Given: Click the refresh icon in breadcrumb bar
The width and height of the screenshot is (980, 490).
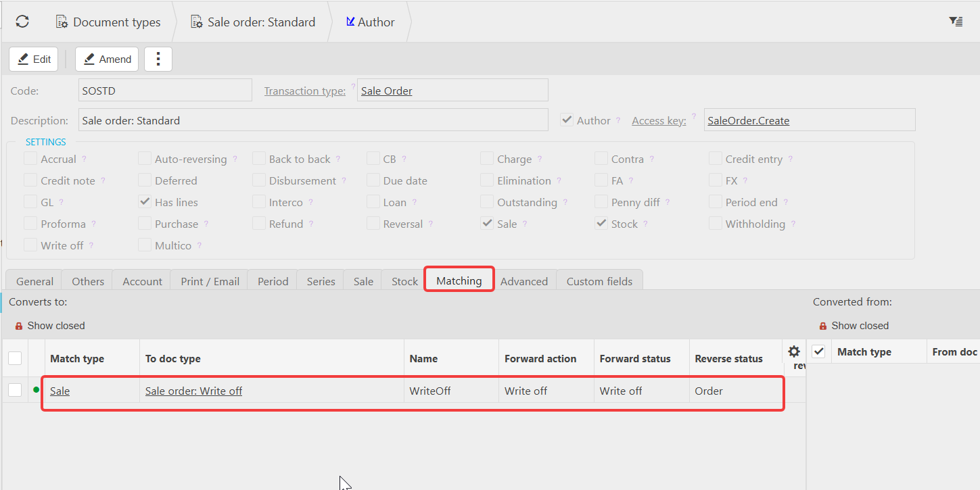Looking at the screenshot, I should [22, 22].
